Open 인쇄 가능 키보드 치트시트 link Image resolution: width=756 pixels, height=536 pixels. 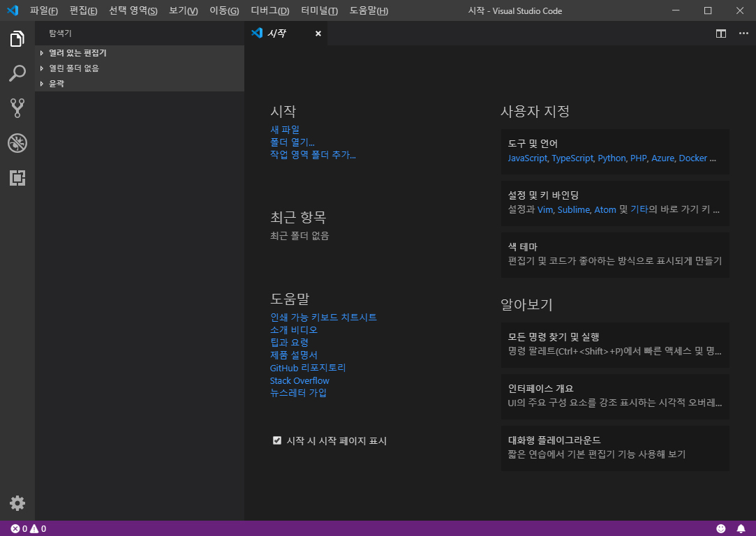(x=323, y=317)
